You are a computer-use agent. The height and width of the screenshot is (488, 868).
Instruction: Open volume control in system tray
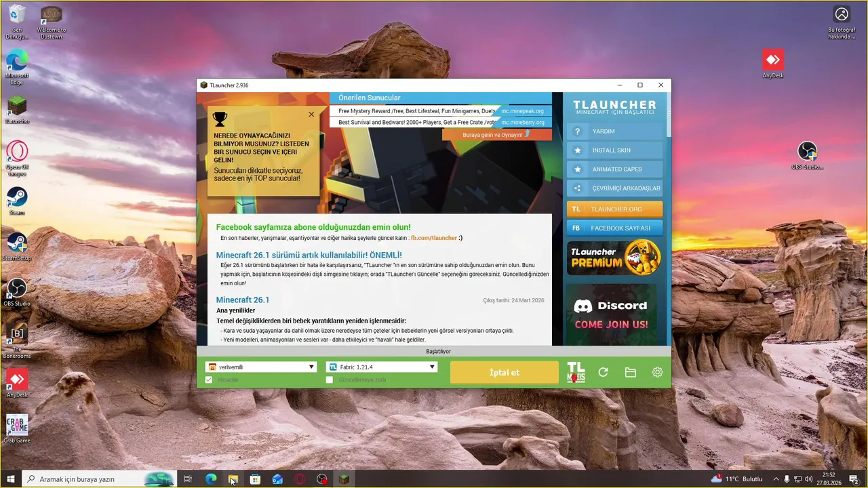click(809, 479)
